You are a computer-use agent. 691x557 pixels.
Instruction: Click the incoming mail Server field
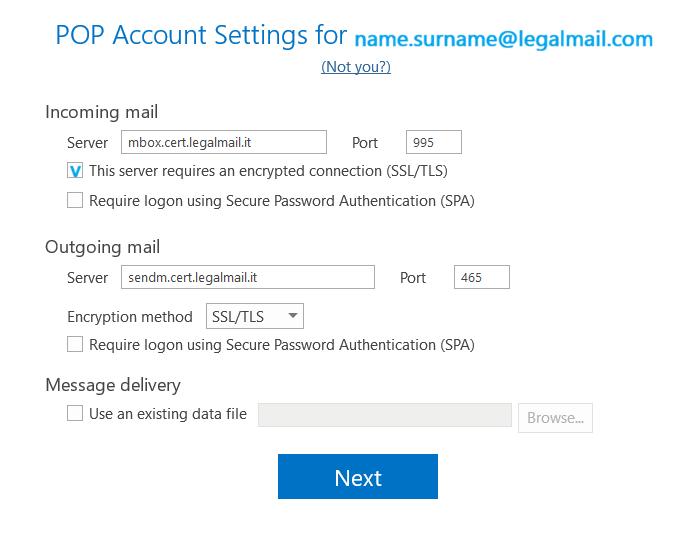tap(223, 142)
